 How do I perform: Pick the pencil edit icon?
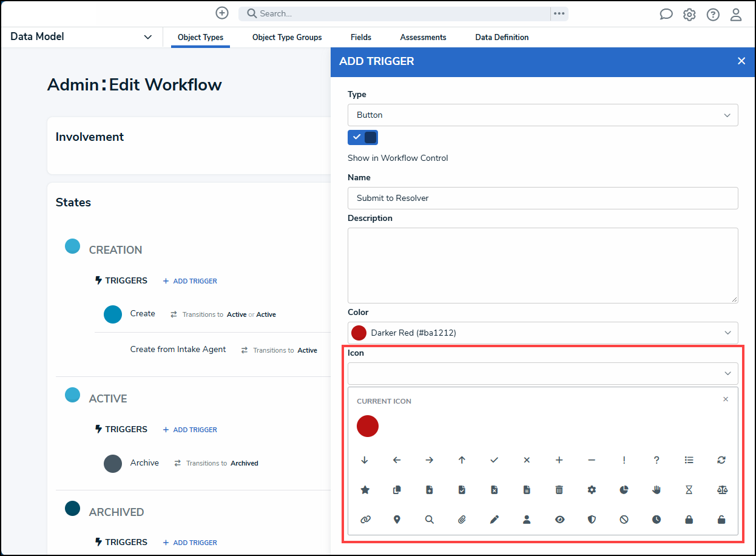494,520
